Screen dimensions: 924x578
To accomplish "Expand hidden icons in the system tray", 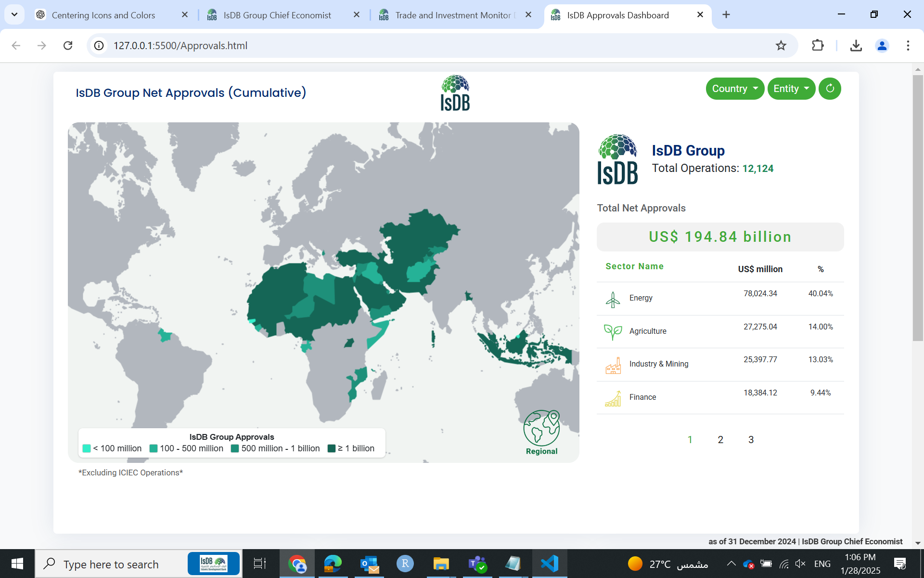I will tap(731, 563).
